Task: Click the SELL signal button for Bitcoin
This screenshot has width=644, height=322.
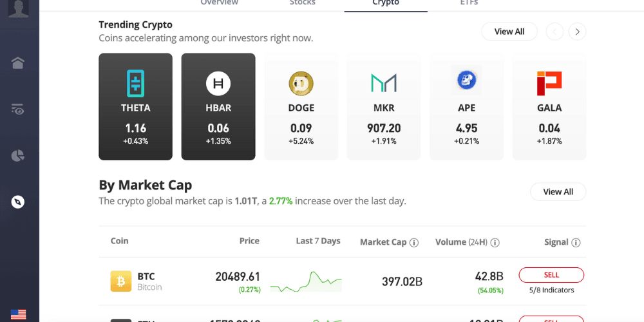Action: coord(551,275)
